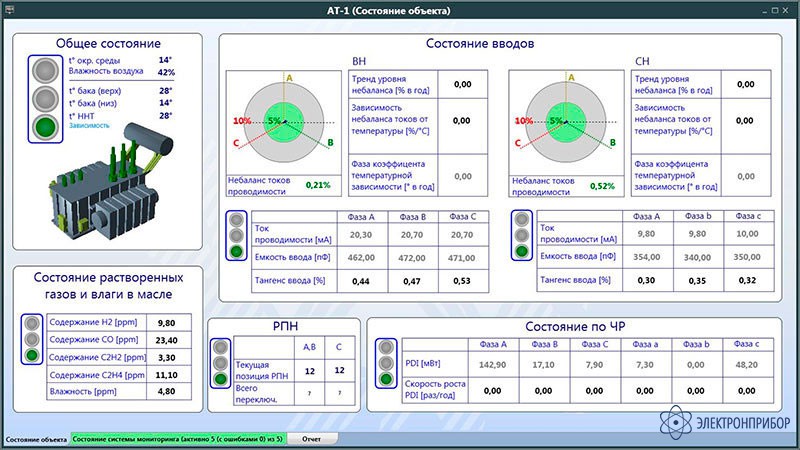Screen dimensions: 800x450
Task: Open the Состояние объекта tab
Action: coord(34,439)
